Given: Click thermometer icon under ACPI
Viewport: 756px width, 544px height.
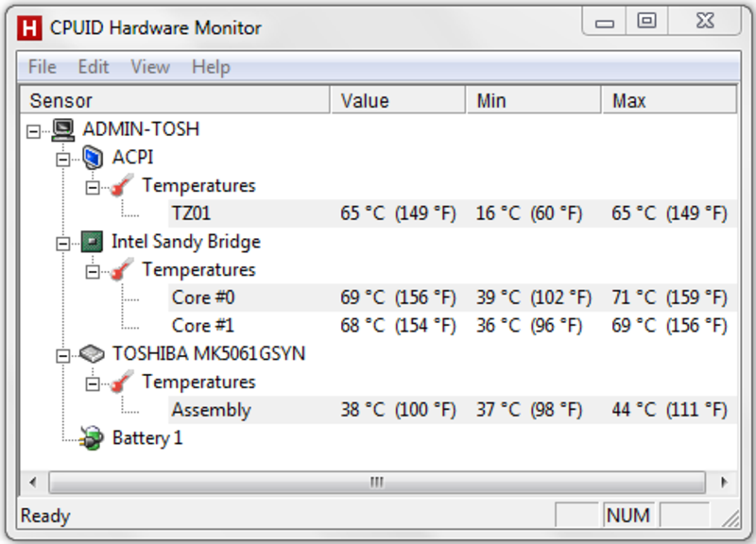Looking at the screenshot, I should [x=122, y=186].
